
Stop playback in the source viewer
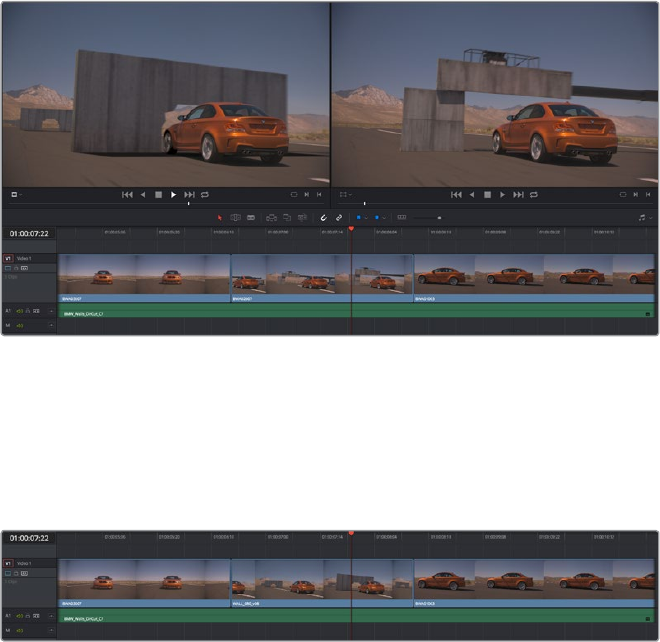pyautogui.click(x=158, y=194)
